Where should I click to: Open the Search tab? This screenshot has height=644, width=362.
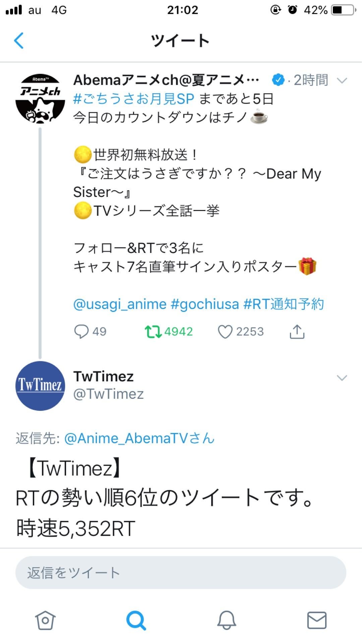click(136, 620)
